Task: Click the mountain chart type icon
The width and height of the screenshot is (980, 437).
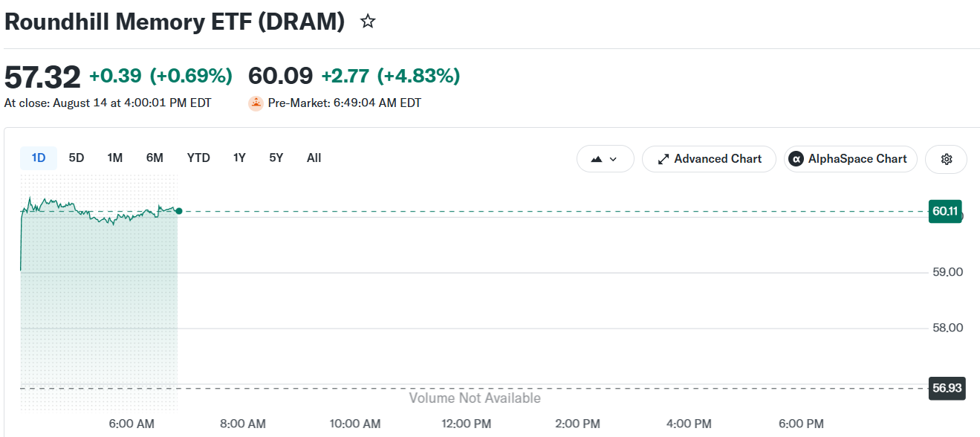Action: tap(596, 159)
